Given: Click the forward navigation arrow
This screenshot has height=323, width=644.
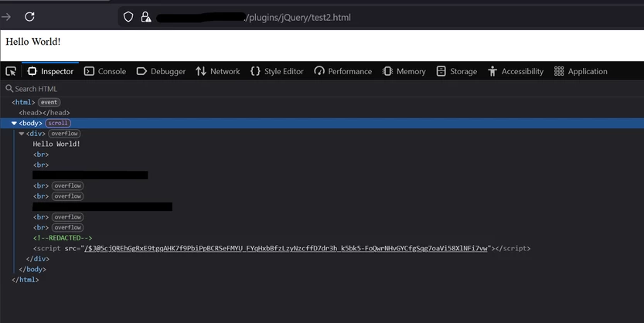Looking at the screenshot, I should (6, 17).
